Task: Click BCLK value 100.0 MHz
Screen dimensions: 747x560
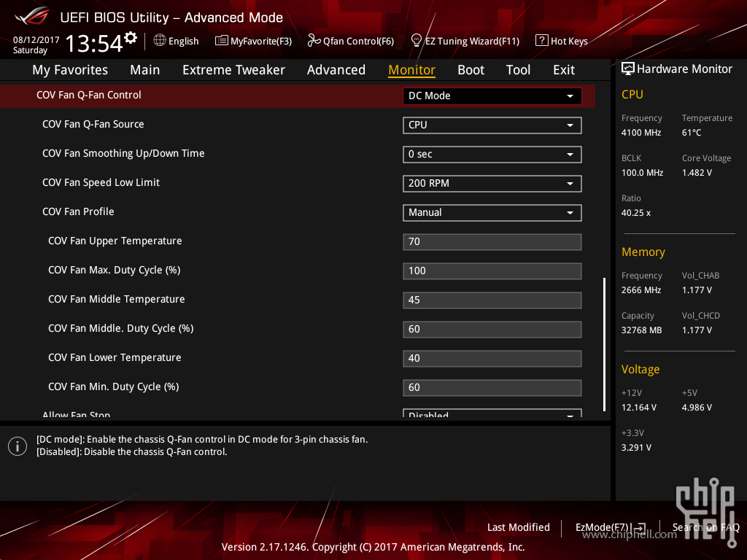Action: [642, 173]
